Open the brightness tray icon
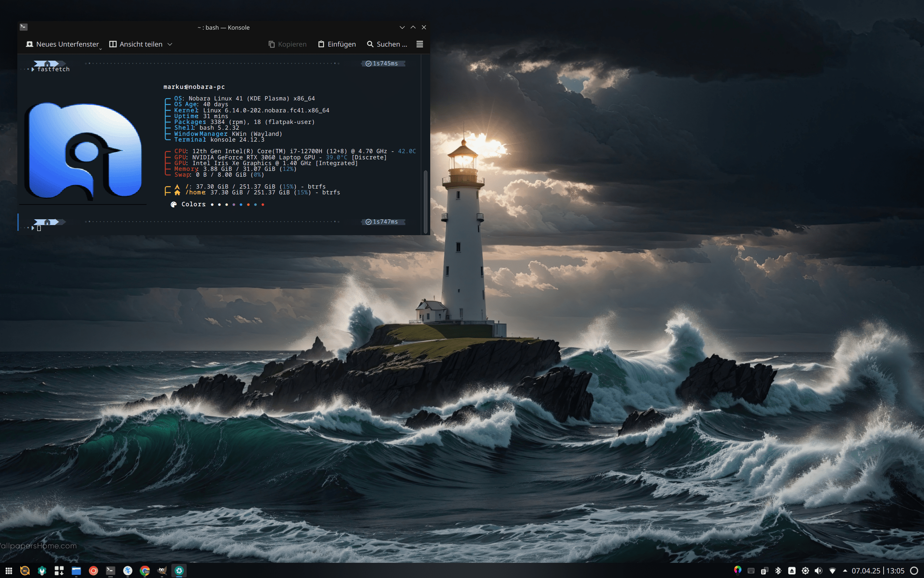 click(x=805, y=571)
